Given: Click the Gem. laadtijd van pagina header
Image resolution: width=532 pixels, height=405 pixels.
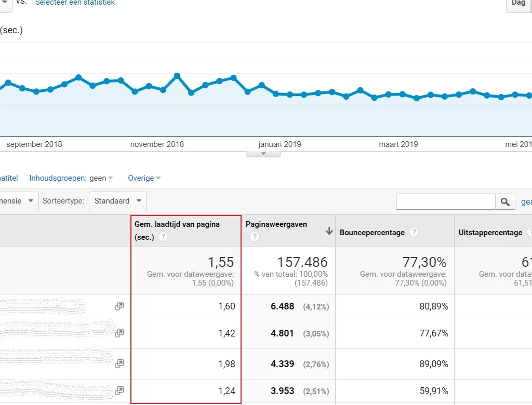Looking at the screenshot, I should click(177, 224).
